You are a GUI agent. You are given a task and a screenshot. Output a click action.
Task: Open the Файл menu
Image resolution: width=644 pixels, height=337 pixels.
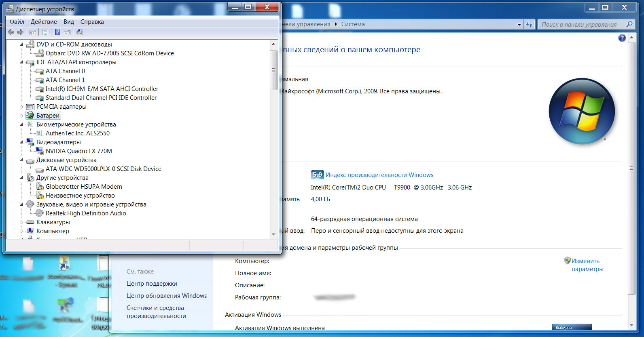point(17,22)
